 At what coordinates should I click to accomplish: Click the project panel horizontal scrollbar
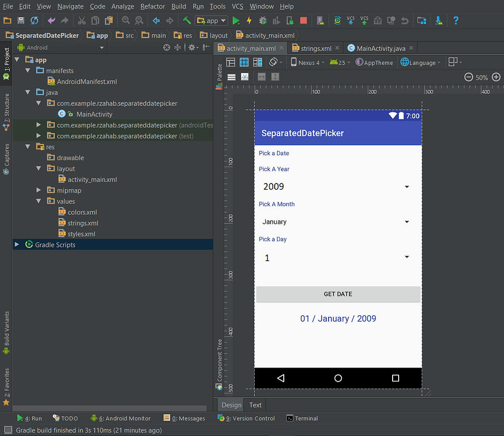point(109,408)
